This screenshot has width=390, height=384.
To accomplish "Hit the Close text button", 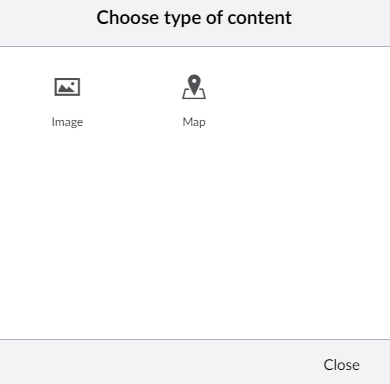I will pyautogui.click(x=341, y=365).
